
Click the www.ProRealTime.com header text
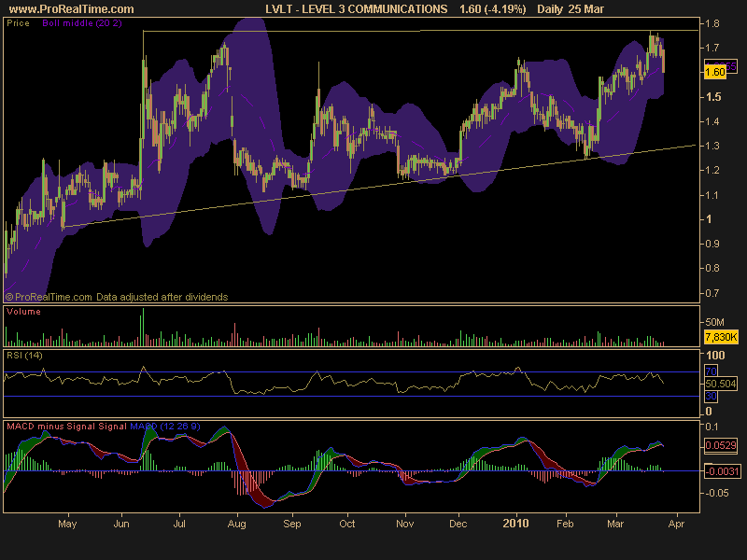(72, 9)
